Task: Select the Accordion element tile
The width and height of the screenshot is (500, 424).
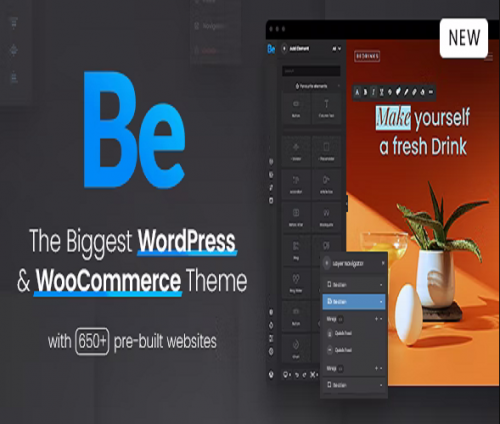Action: click(x=296, y=185)
